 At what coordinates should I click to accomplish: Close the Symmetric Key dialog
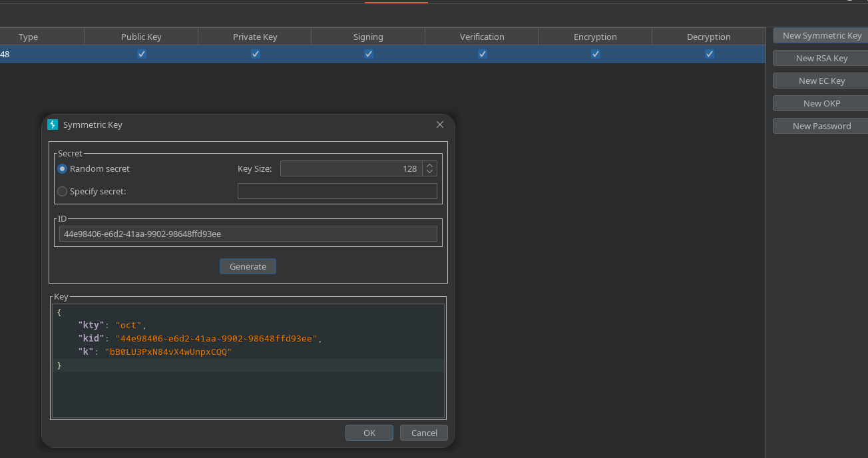[439, 124]
